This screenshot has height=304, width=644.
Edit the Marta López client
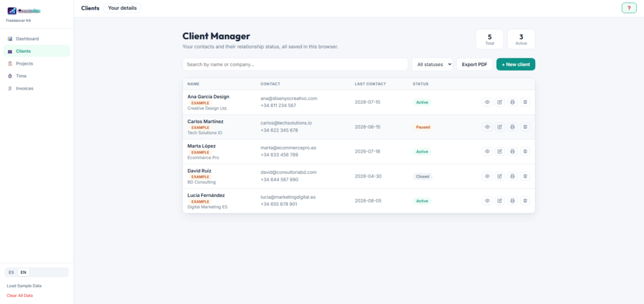(499, 151)
